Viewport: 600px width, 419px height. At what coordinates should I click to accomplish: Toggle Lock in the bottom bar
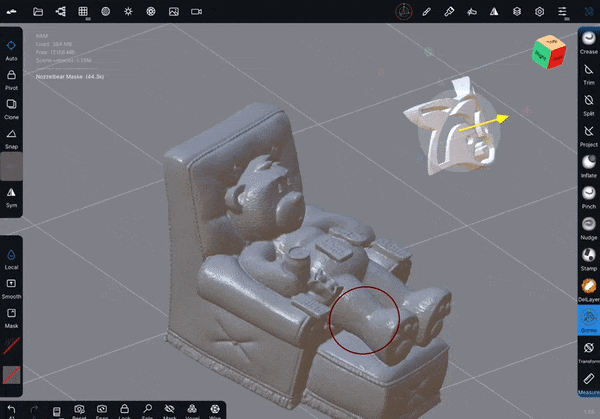coord(125,410)
